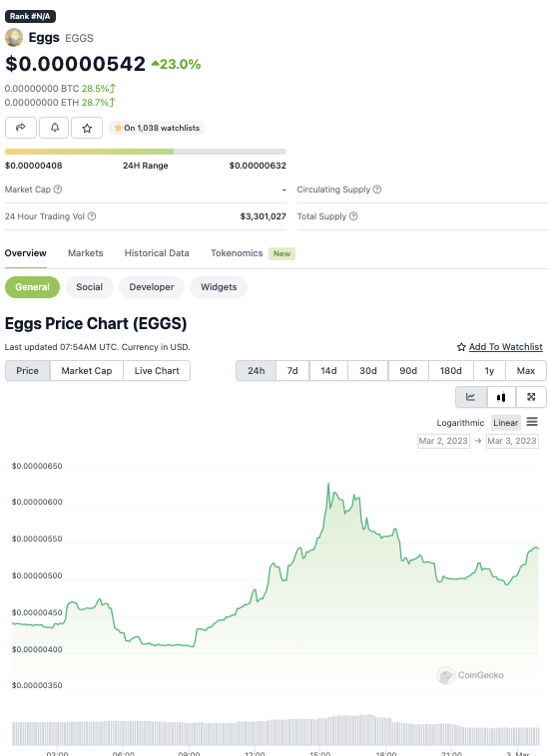Click the New badge beside Tokenomics
The image size is (549, 756).
[x=281, y=253]
